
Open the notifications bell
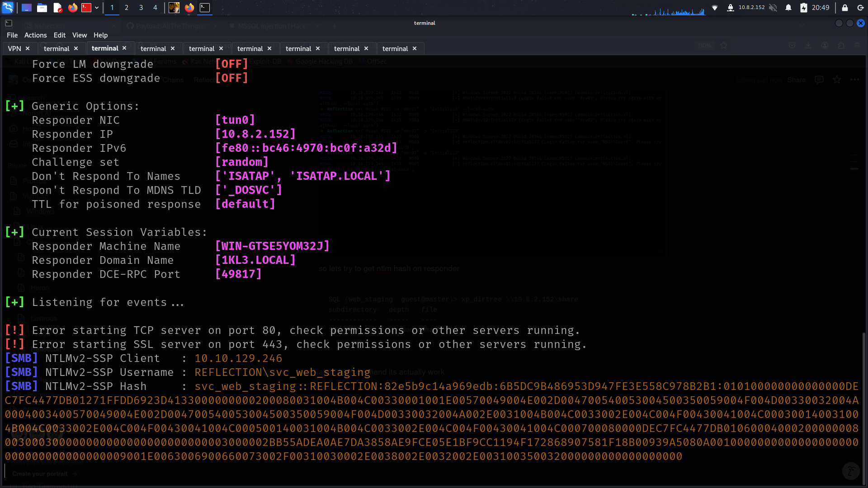[788, 8]
